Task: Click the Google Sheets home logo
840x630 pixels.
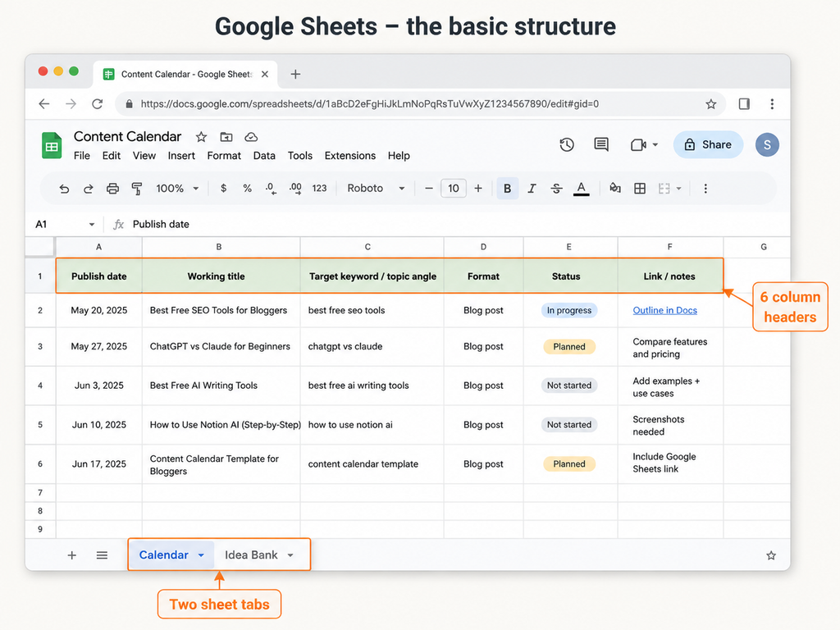Action: (x=52, y=146)
